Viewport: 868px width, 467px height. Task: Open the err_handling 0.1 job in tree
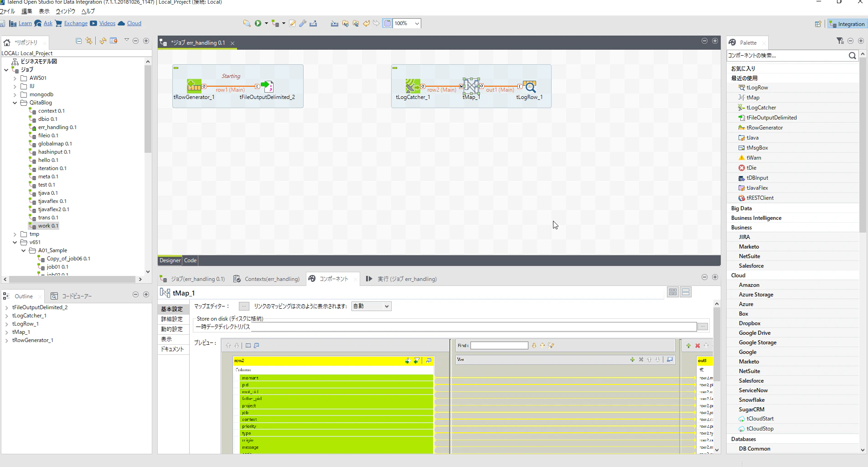point(57,128)
